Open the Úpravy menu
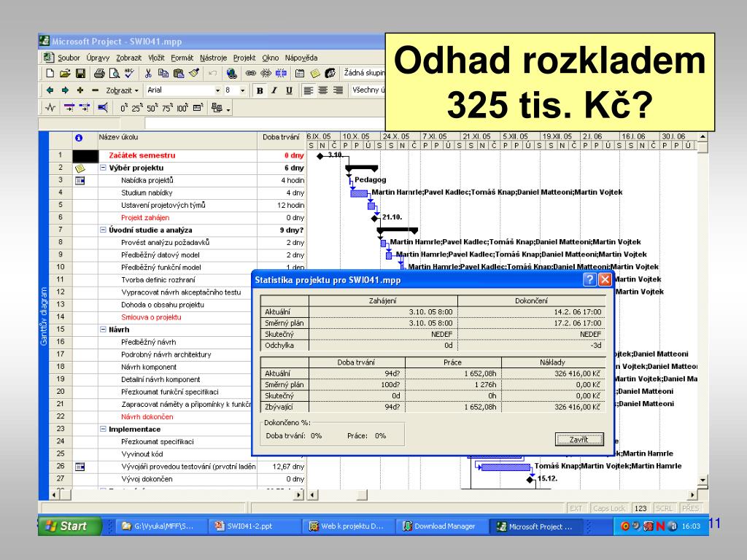 pos(98,58)
